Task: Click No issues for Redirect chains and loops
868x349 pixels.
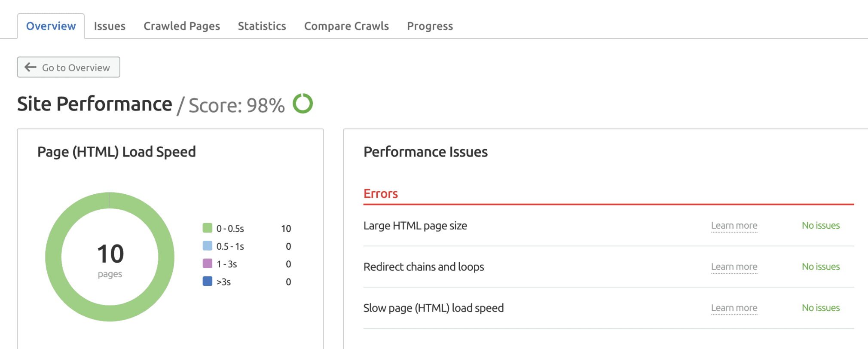Action: (820, 266)
